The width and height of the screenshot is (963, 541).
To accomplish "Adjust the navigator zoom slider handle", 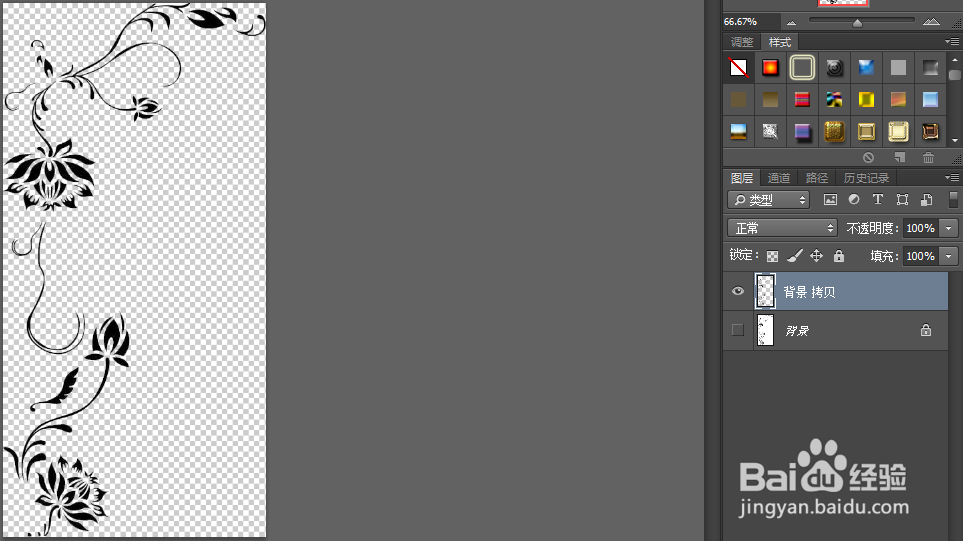I will point(857,23).
